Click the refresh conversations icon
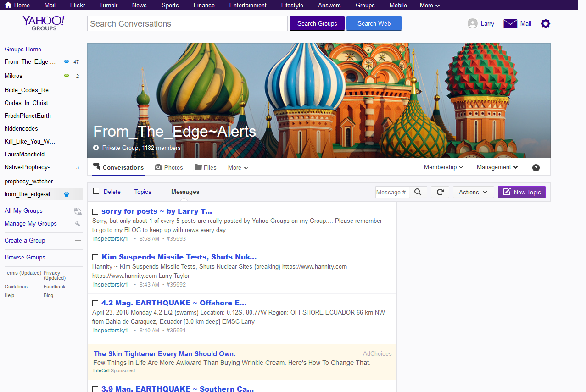This screenshot has height=392, width=586. coord(440,192)
